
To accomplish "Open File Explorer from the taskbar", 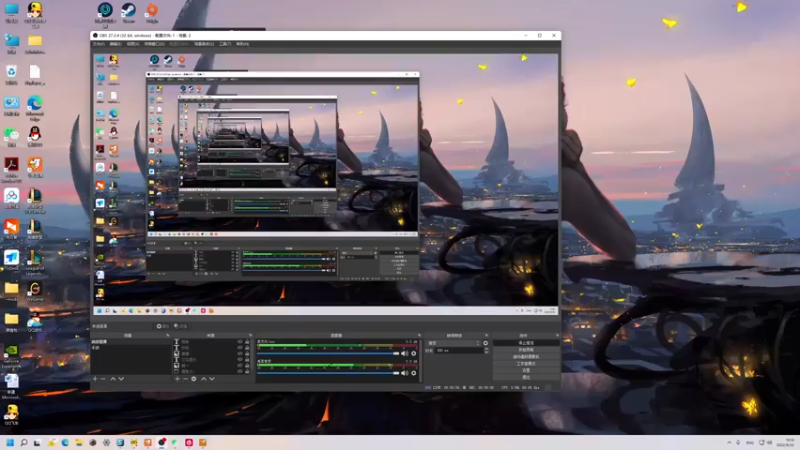I will coord(79,442).
